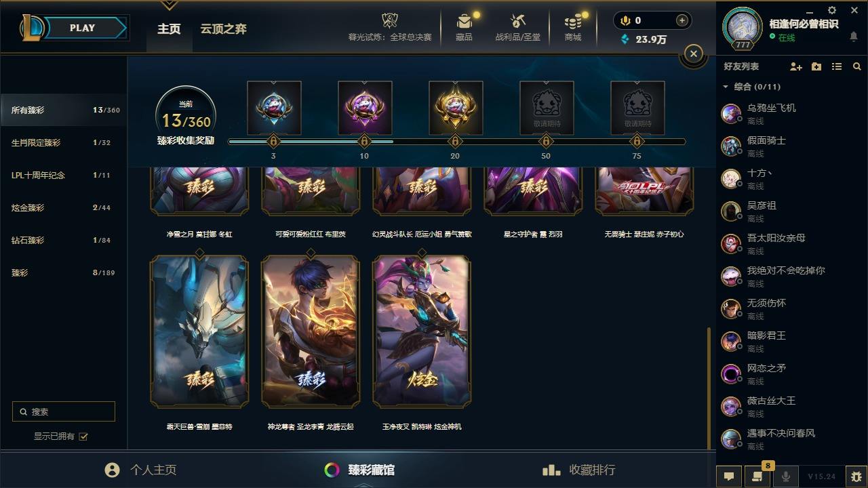
Task: Toggle friends list view options icon
Action: pos(837,66)
